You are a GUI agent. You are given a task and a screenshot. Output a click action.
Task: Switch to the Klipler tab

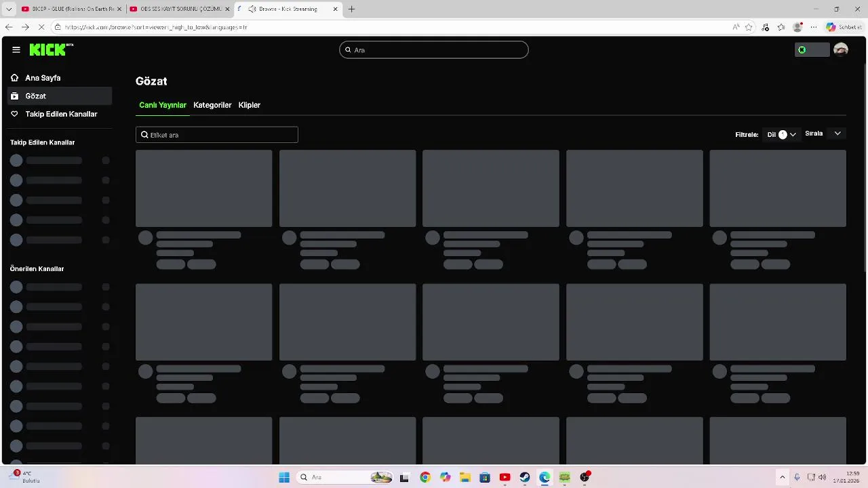250,105
